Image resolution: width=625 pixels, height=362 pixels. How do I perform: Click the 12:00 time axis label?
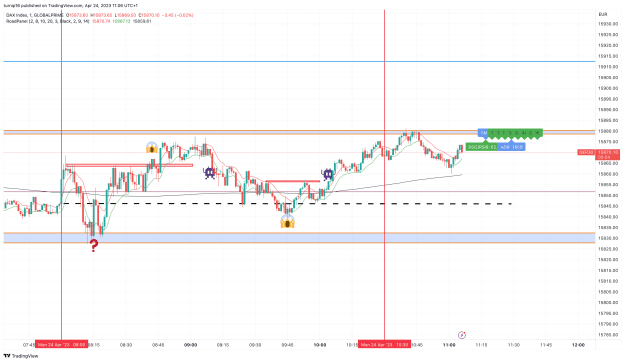[578, 345]
